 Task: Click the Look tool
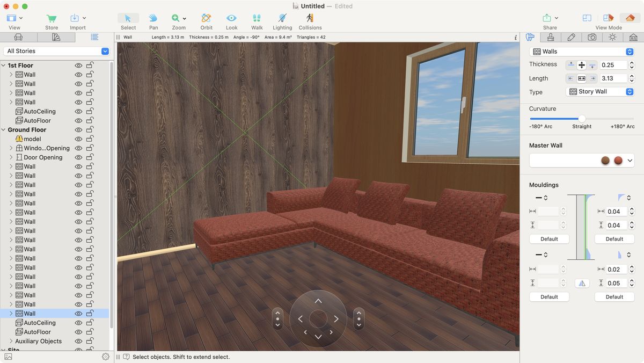point(231,20)
